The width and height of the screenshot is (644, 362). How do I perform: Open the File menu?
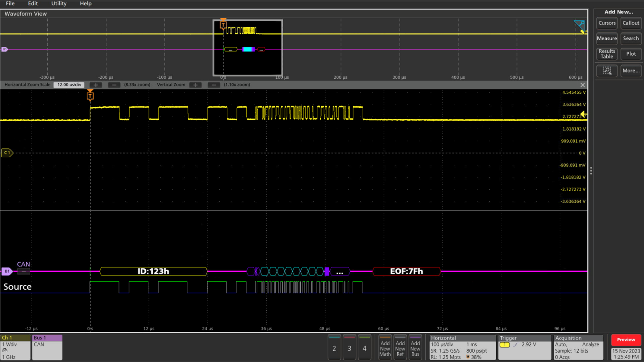[x=10, y=4]
